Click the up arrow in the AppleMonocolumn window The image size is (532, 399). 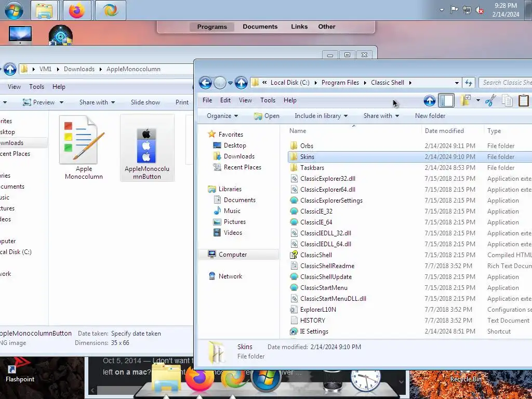(10, 69)
